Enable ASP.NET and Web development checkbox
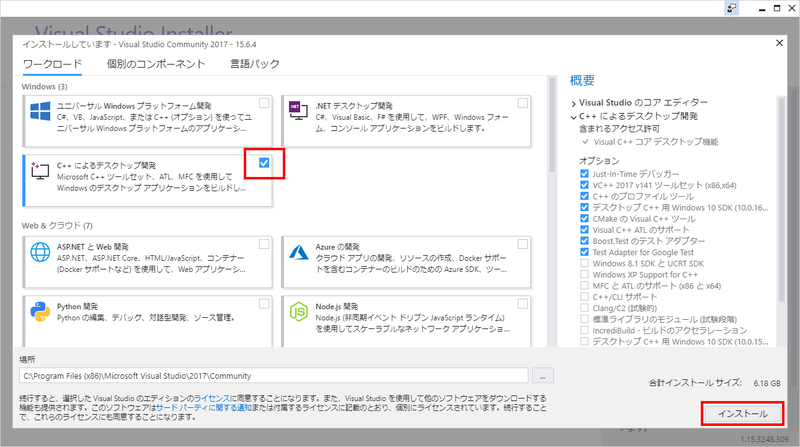The height and width of the screenshot is (447, 800). [264, 244]
